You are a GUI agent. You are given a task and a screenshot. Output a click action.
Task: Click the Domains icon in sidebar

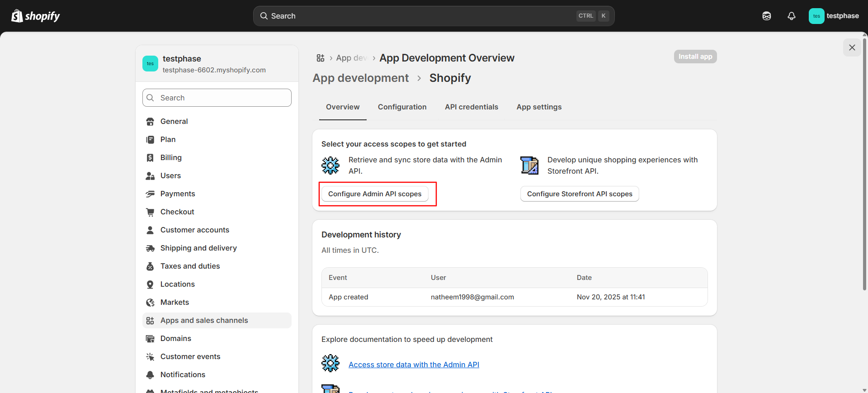click(x=150, y=338)
